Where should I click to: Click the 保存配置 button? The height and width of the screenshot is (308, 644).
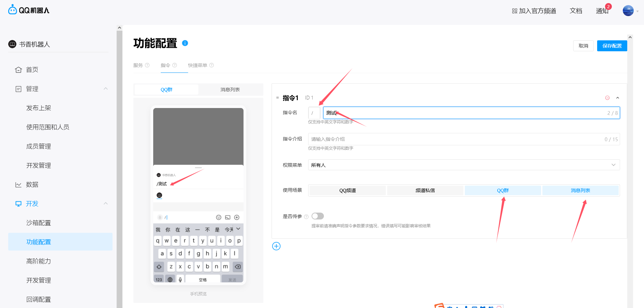pyautogui.click(x=612, y=46)
